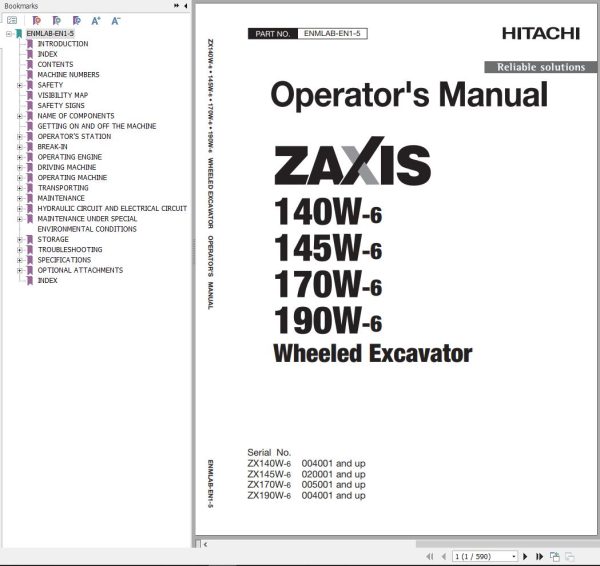This screenshot has width=600, height=566.
Task: Expand the OPERATING MACHINE node
Action: [x=20, y=178]
